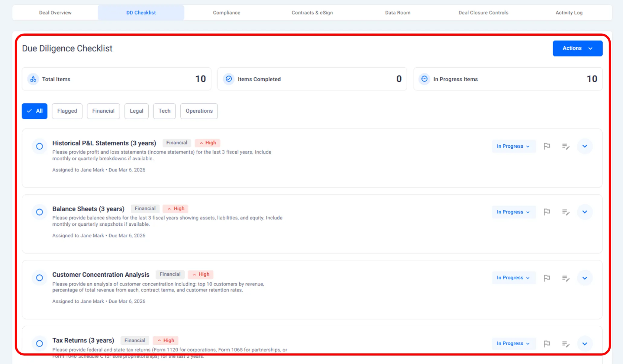The height and width of the screenshot is (364, 623).
Task: Edit notes for Customer Concentration Analysis
Action: pyautogui.click(x=566, y=278)
